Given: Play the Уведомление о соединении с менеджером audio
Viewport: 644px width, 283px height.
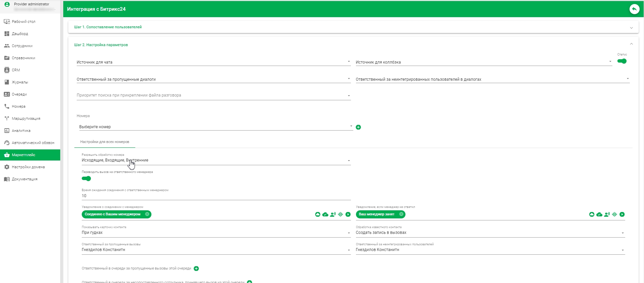Looking at the screenshot, I should click(x=348, y=214).
